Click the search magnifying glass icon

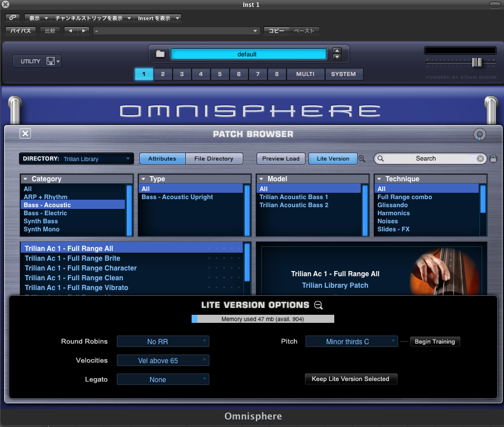click(x=380, y=158)
